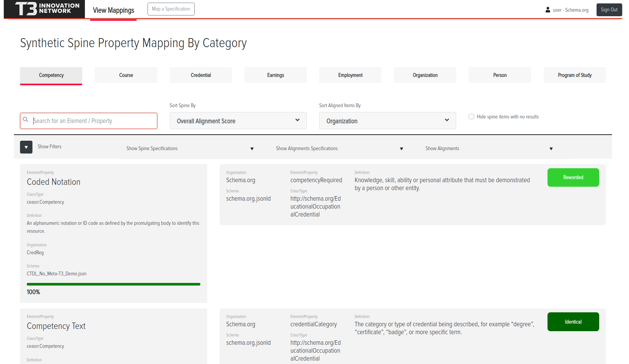Viewport: 629px width, 364px height.
Task: Click the Coded Notation heading
Action: click(x=54, y=182)
